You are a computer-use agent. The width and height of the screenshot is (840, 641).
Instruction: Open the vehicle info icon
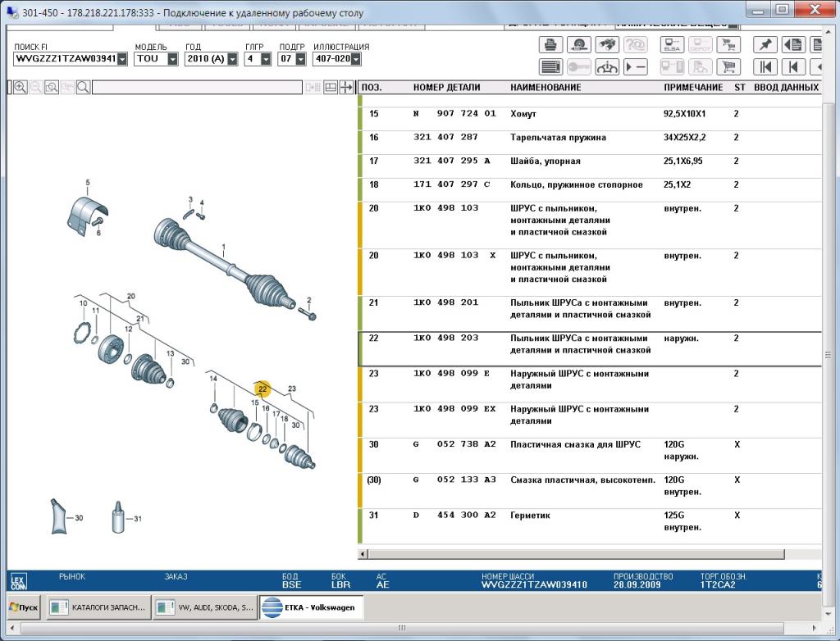(606, 67)
